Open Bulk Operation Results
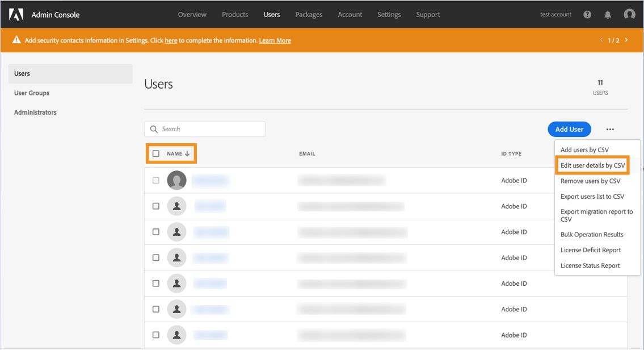The height and width of the screenshot is (350, 644). (592, 235)
